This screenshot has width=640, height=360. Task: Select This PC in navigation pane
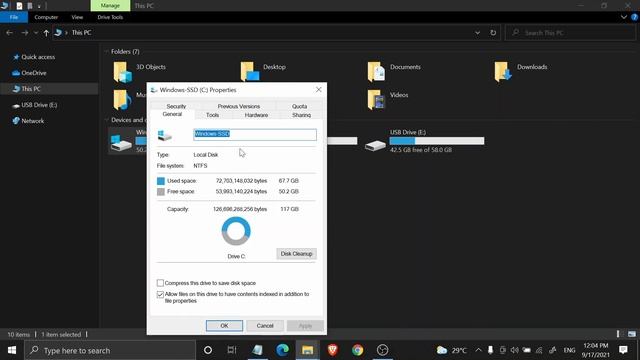click(49, 89)
